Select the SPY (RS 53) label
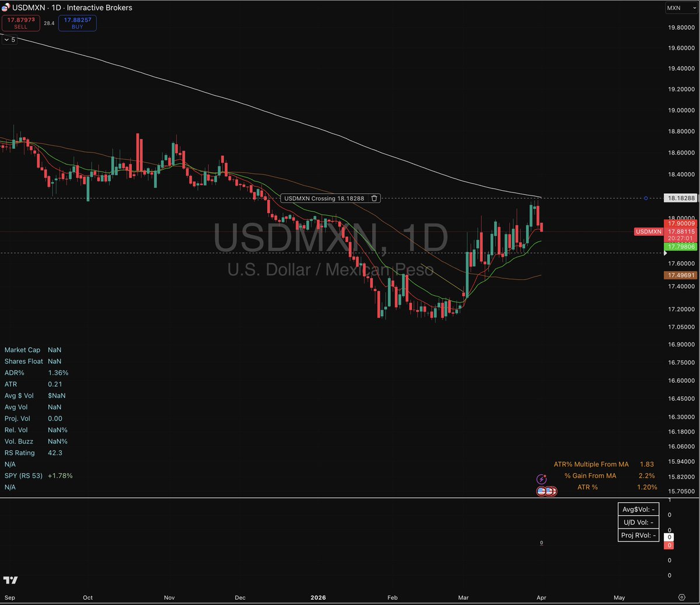700x605 pixels. point(23,475)
